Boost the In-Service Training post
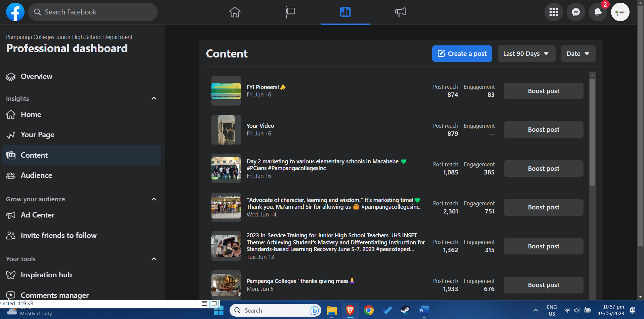 [544, 246]
